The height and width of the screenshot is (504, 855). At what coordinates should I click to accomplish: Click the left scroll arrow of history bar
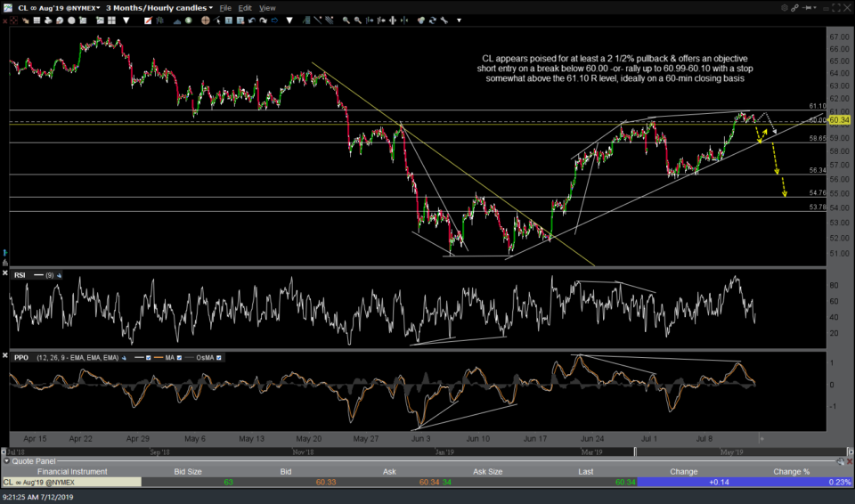pyautogui.click(x=4, y=451)
